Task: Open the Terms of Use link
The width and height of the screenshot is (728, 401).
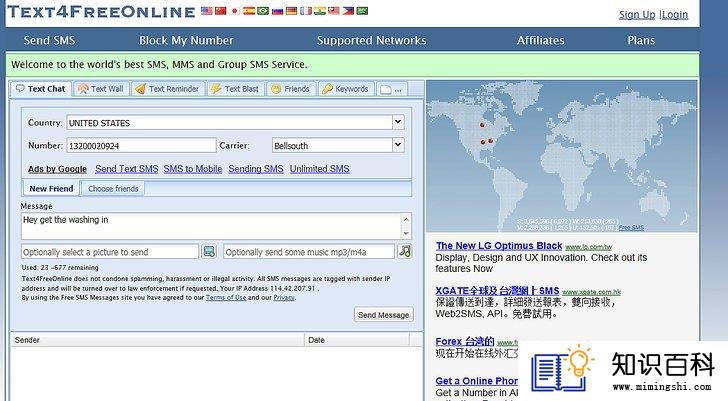Action: 226,298
